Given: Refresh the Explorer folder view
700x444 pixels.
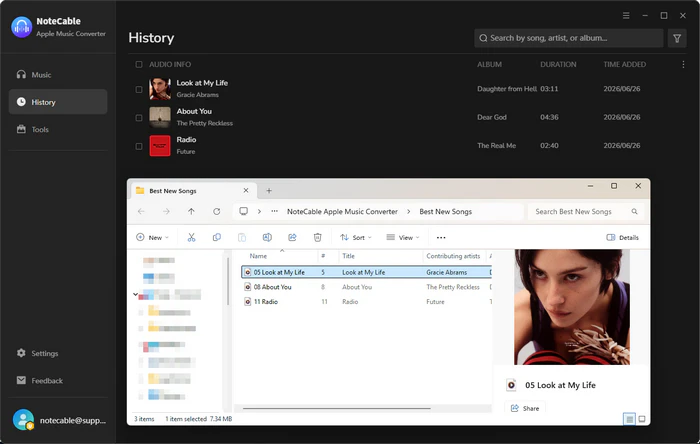Looking at the screenshot, I should tap(217, 212).
